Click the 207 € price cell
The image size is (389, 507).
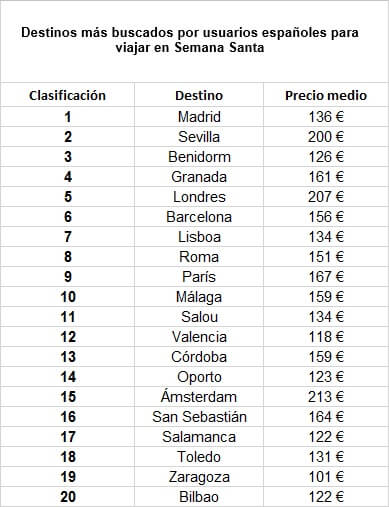tap(326, 197)
